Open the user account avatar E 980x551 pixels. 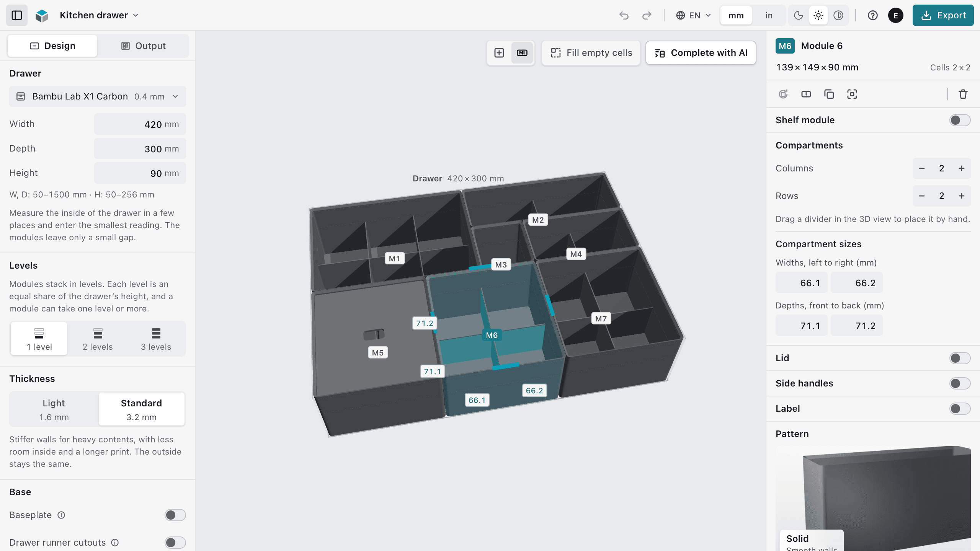(x=896, y=15)
